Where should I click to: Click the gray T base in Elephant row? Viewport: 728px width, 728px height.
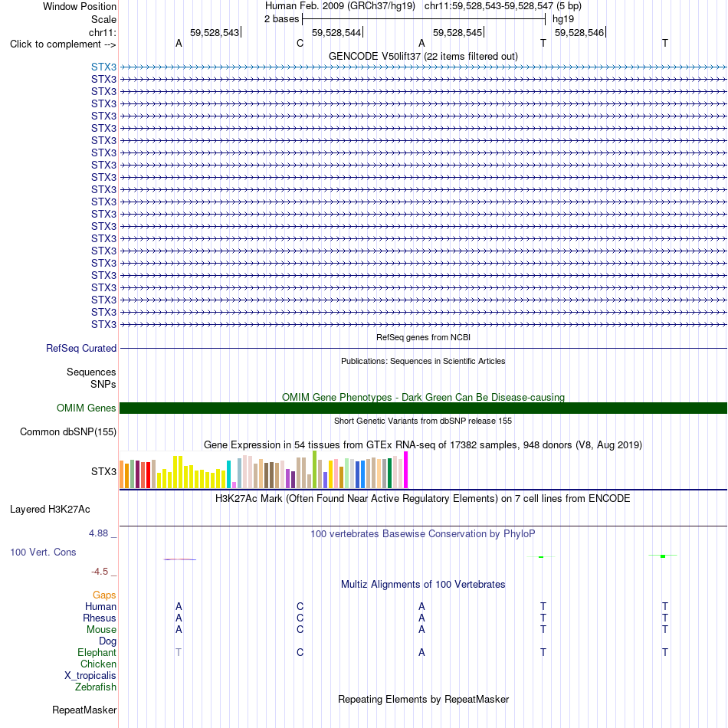(x=179, y=652)
